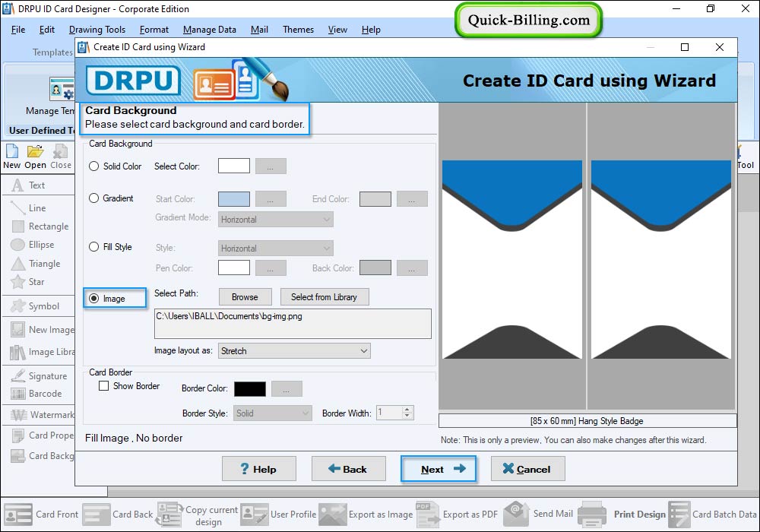Click Browse to select image path

(245, 297)
